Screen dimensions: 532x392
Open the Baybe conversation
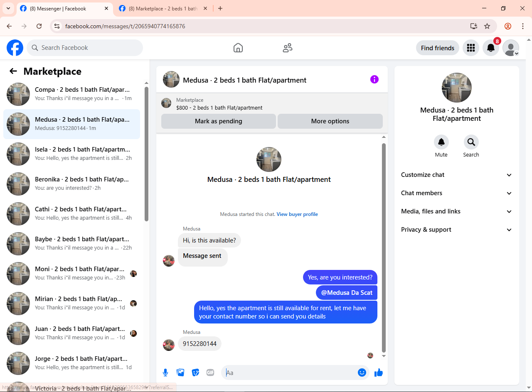(71, 244)
